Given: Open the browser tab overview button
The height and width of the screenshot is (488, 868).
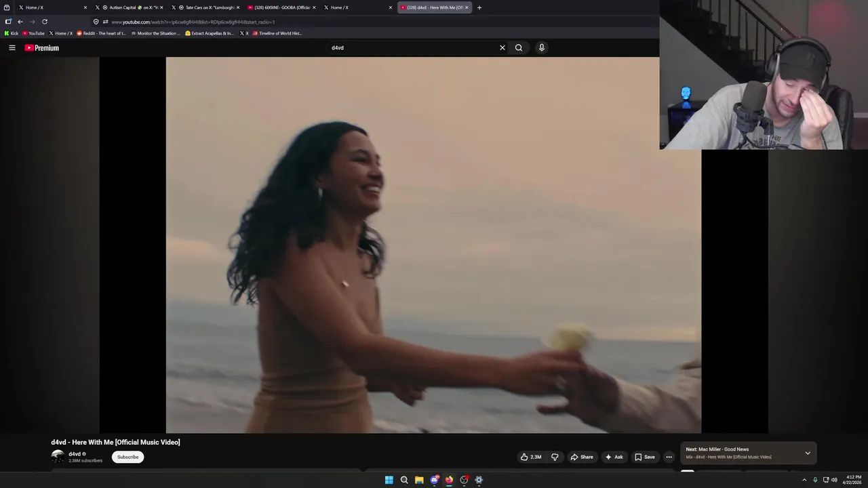Looking at the screenshot, I should tap(7, 7).
